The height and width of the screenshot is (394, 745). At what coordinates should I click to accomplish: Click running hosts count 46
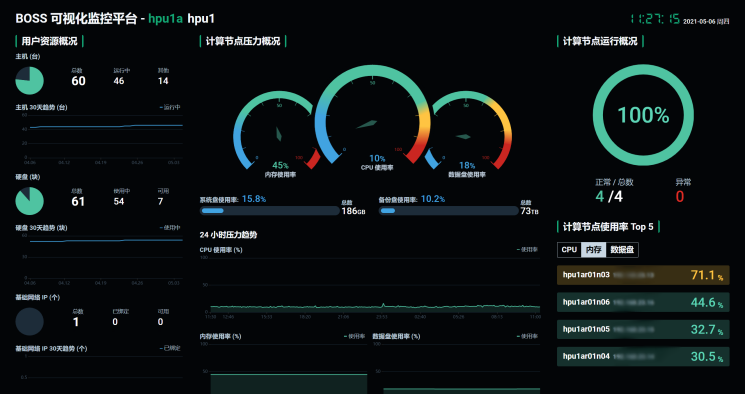pyautogui.click(x=119, y=81)
